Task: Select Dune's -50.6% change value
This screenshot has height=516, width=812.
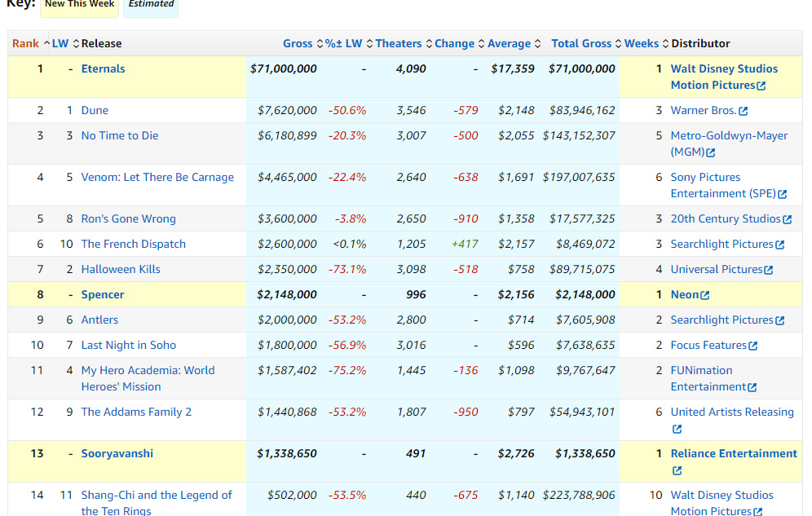Action: (347, 110)
